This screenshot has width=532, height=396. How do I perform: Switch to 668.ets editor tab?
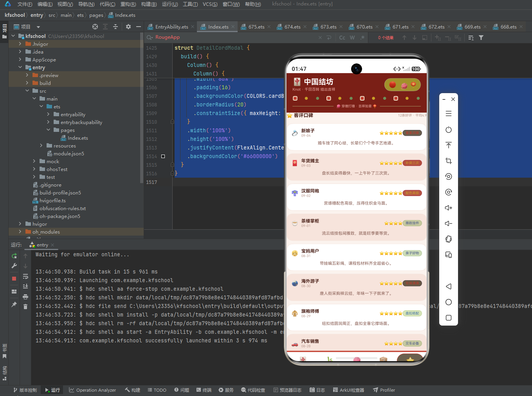pos(509,27)
